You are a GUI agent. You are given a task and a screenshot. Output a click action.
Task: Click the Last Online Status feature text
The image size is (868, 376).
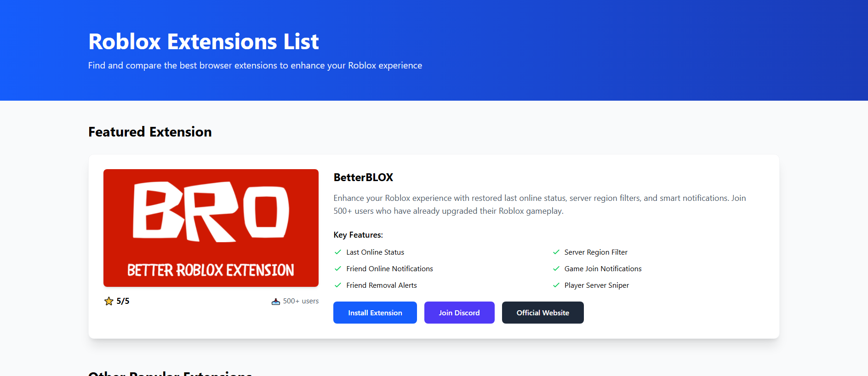point(375,252)
